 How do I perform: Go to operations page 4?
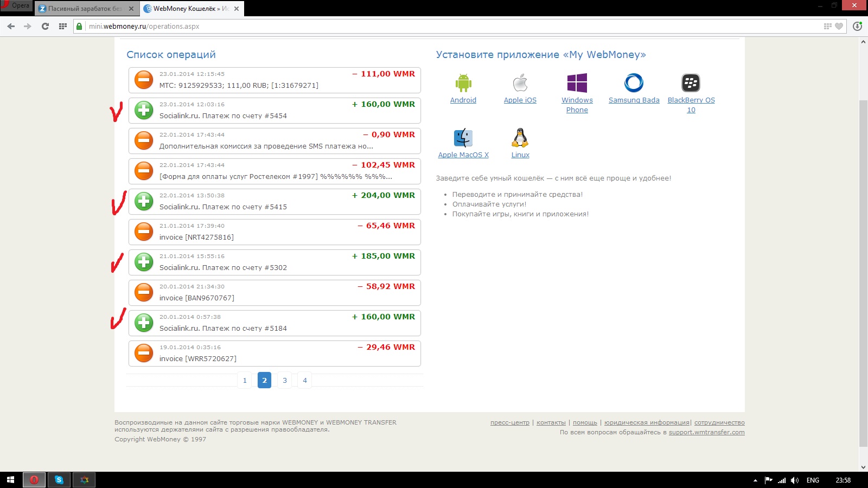coord(305,380)
